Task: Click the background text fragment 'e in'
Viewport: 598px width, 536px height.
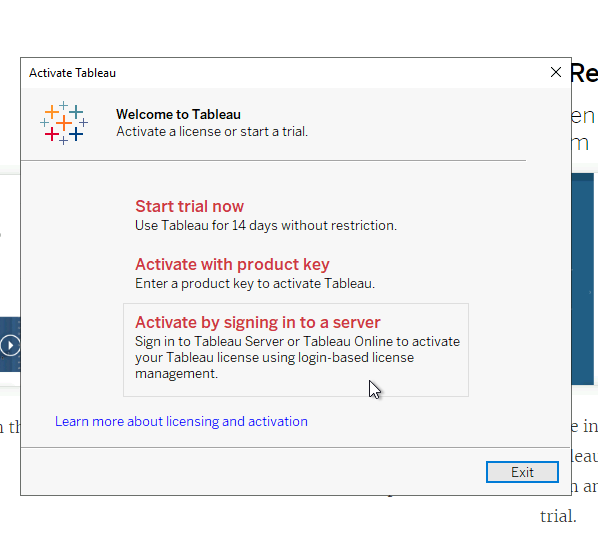Action: tap(584, 426)
